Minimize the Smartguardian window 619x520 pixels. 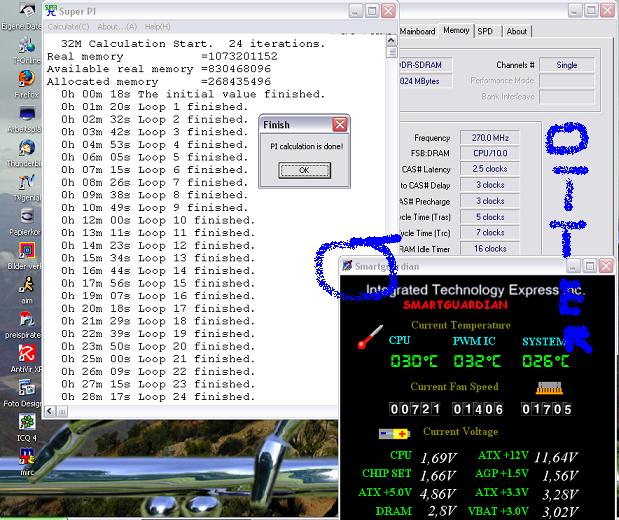[x=573, y=266]
